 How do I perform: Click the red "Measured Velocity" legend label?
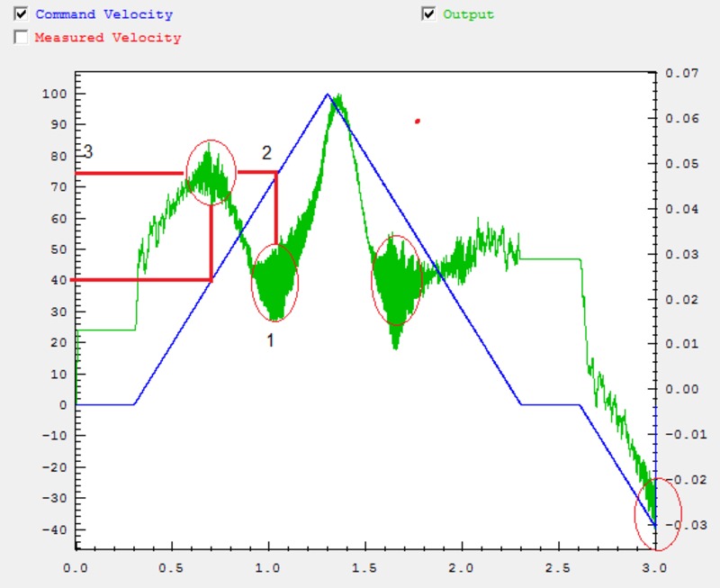107,38
